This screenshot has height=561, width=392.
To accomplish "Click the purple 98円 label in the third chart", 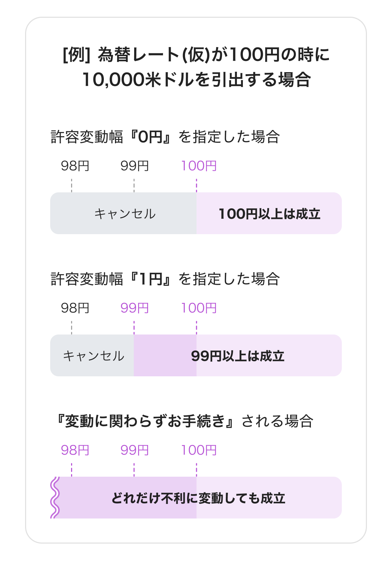I will point(75,450).
